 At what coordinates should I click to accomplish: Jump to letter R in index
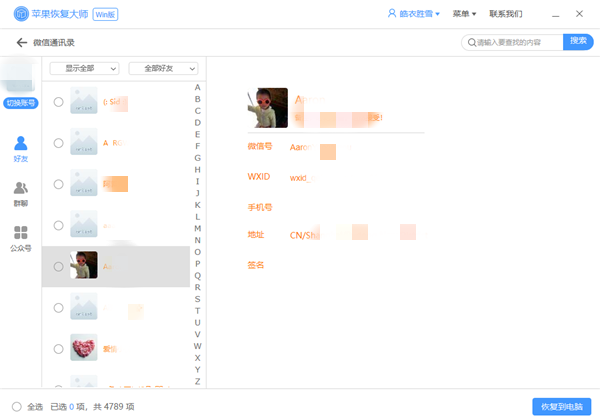(197, 287)
